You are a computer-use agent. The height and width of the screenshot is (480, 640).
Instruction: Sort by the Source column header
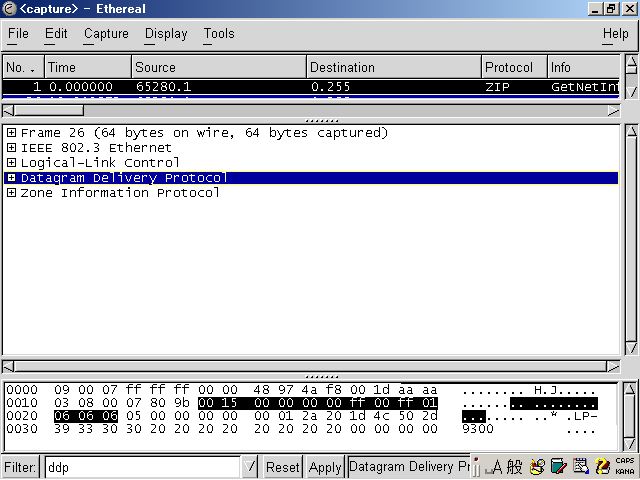tap(219, 67)
